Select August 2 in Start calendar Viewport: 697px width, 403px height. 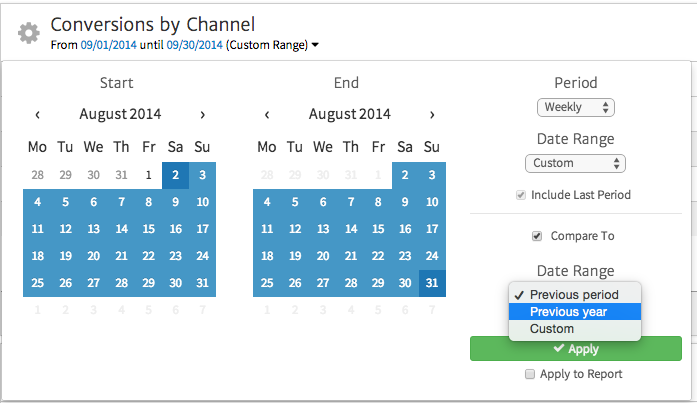175,174
